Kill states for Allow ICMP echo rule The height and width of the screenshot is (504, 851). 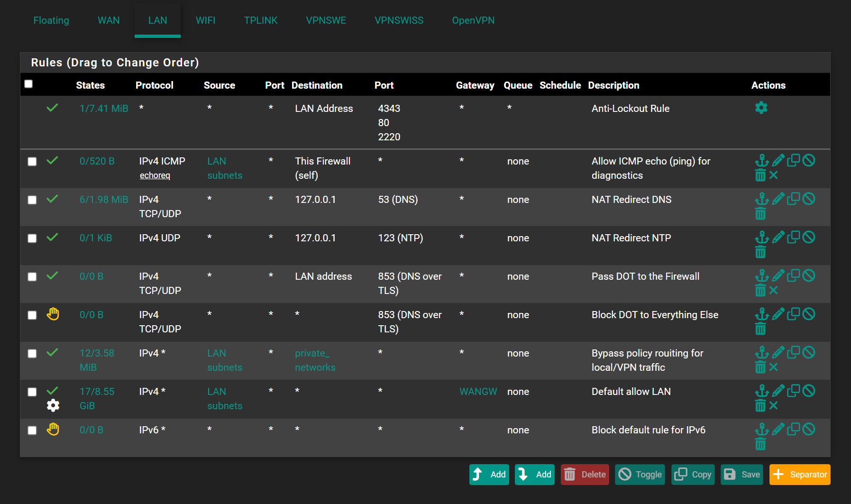[773, 175]
